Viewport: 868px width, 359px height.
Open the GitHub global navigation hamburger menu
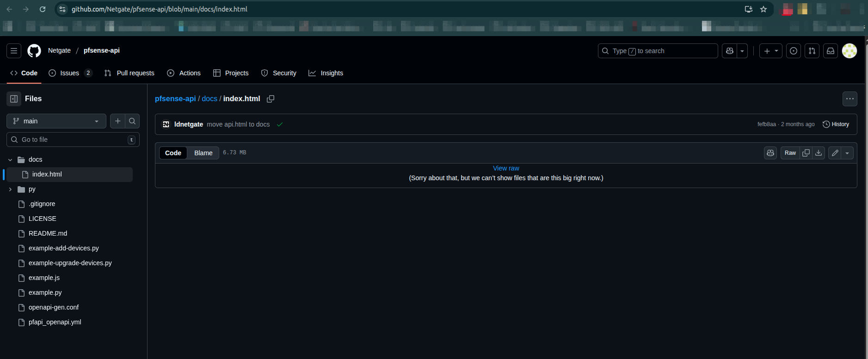14,51
